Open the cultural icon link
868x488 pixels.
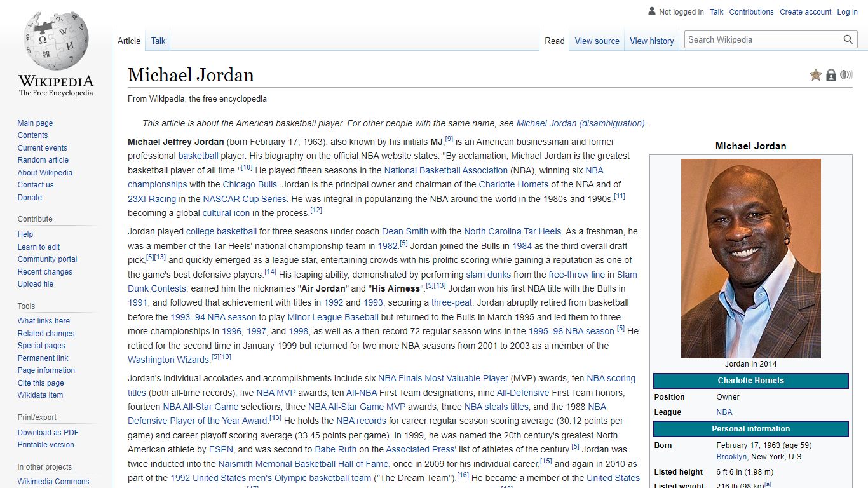(x=226, y=213)
